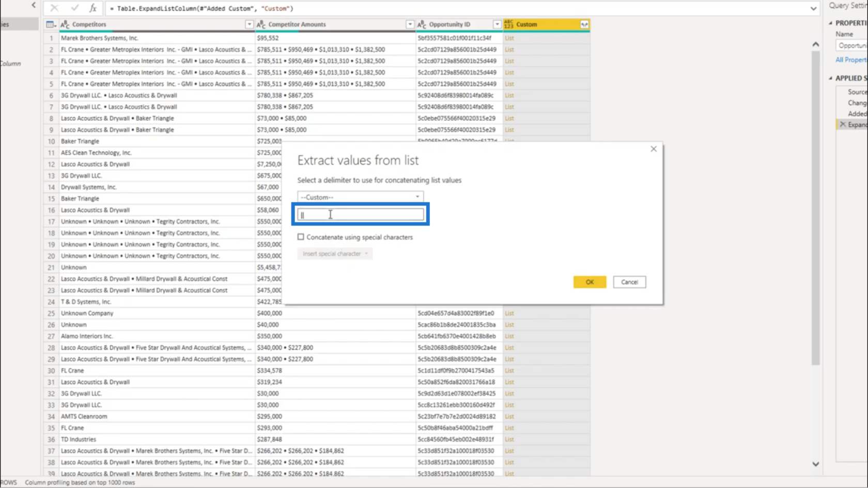Select the cell 'Drywall Systems, Inc.'
868x488 pixels.
pos(157,187)
